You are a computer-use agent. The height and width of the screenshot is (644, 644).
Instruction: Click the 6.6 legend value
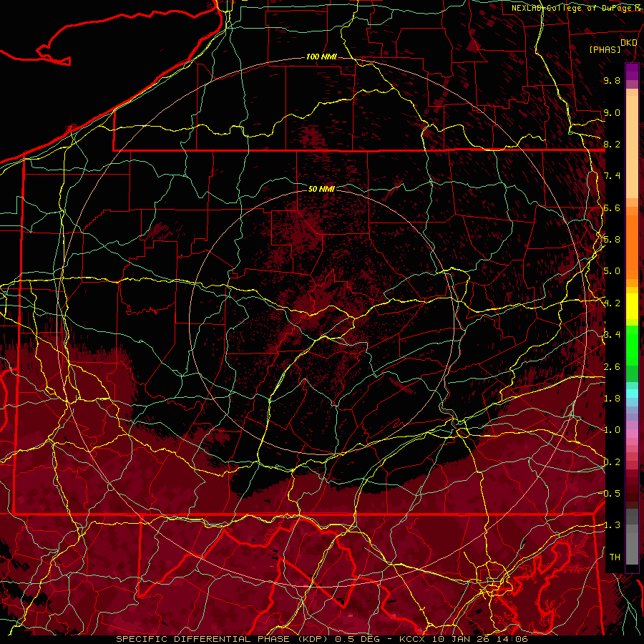(x=612, y=208)
